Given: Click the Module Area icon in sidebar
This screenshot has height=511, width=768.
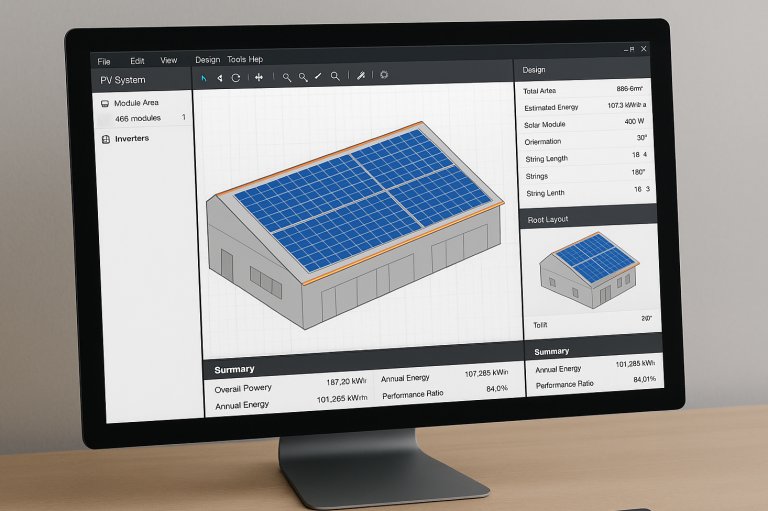Looking at the screenshot, I should click(105, 103).
